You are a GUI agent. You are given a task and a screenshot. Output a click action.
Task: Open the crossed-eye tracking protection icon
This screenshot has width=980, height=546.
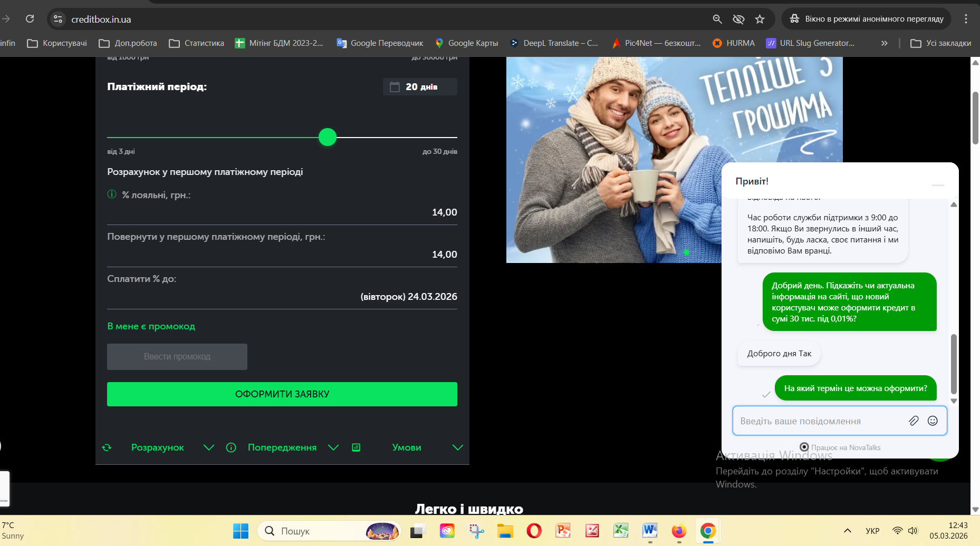[x=738, y=19]
